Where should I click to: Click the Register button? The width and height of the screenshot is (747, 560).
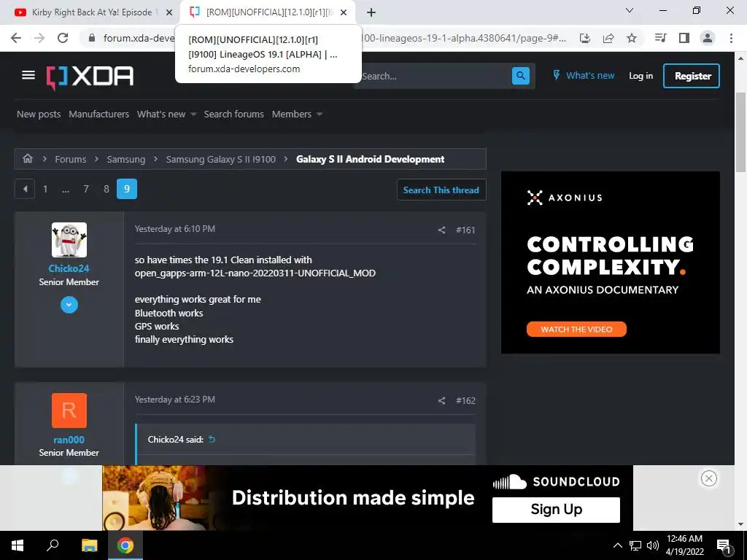click(x=692, y=76)
